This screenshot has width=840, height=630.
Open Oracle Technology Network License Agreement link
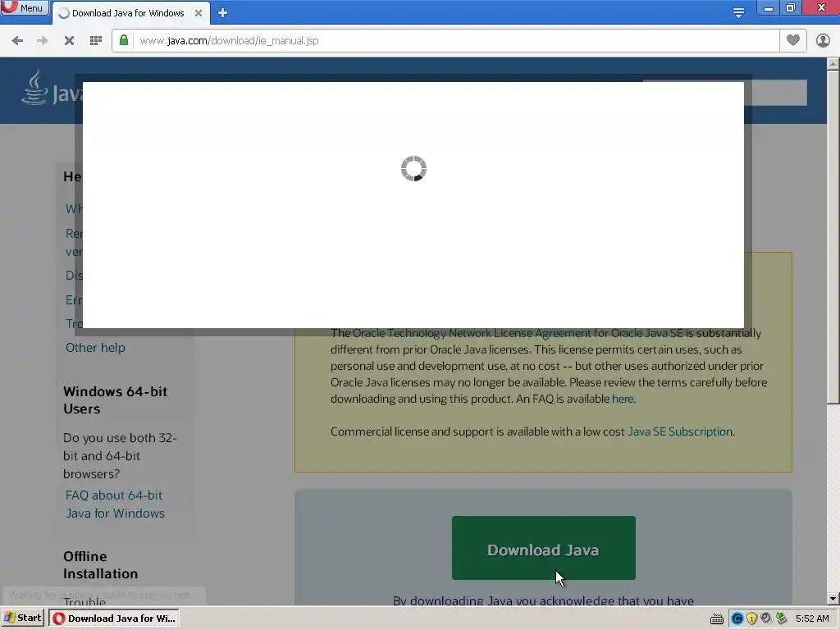tap(518, 333)
